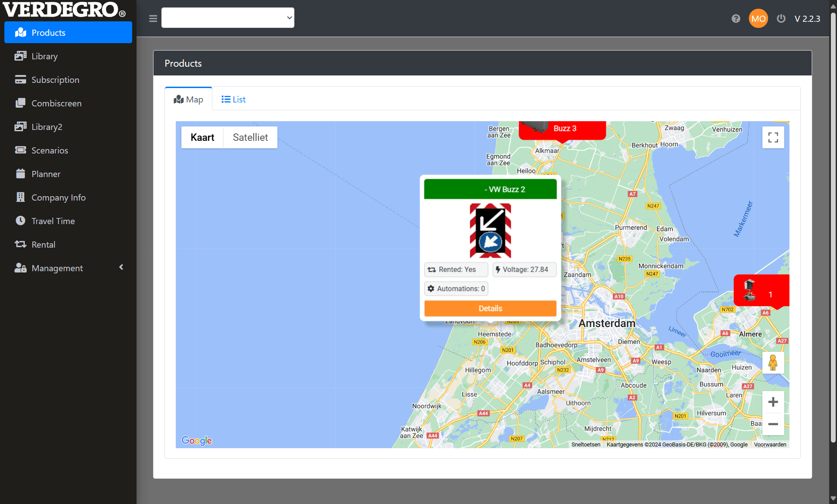Click the Planner calendar icon

point(20,174)
